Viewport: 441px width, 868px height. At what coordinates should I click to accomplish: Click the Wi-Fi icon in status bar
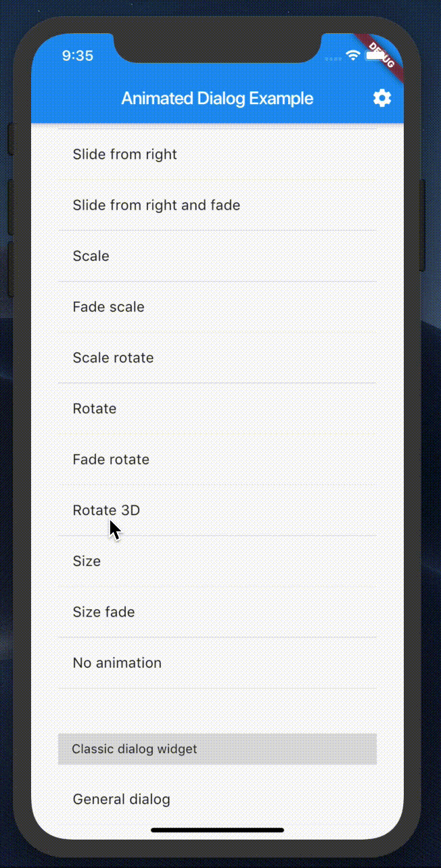point(352,55)
